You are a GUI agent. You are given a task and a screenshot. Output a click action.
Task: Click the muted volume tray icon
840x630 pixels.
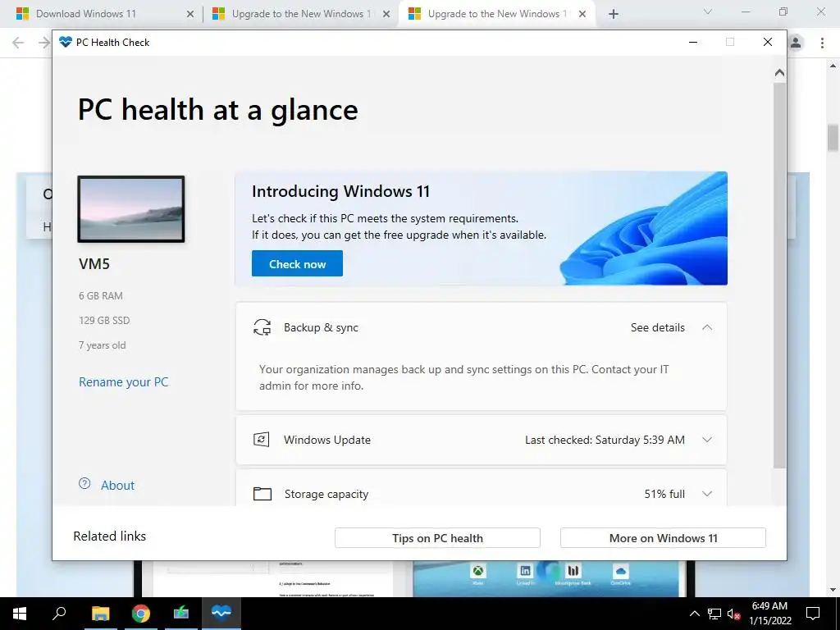coord(734,614)
